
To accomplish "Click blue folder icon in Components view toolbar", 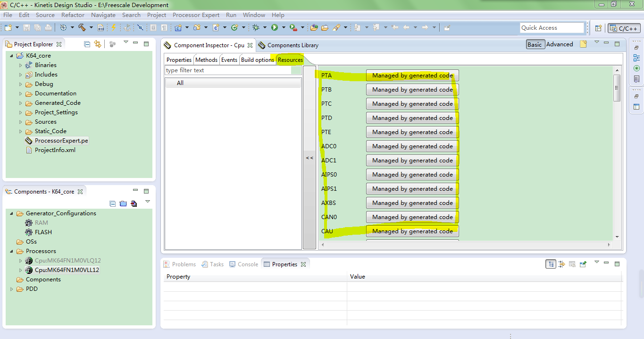I will [x=123, y=204].
